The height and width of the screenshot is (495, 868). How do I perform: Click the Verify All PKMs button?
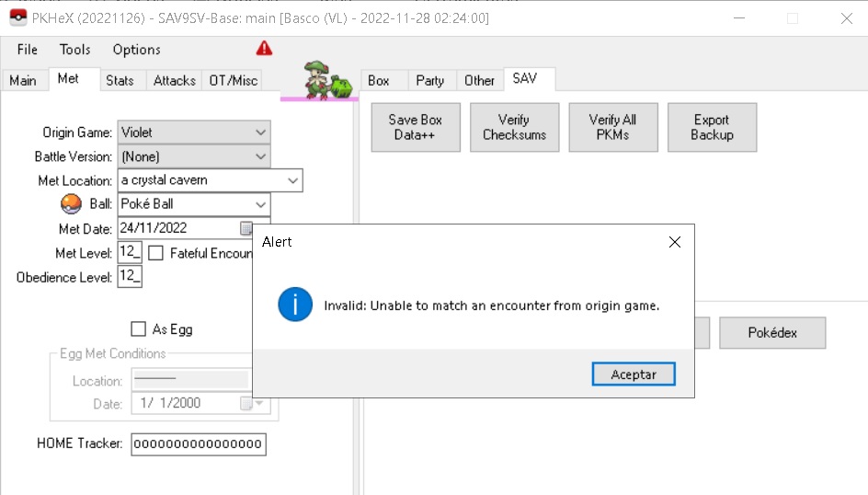612,127
